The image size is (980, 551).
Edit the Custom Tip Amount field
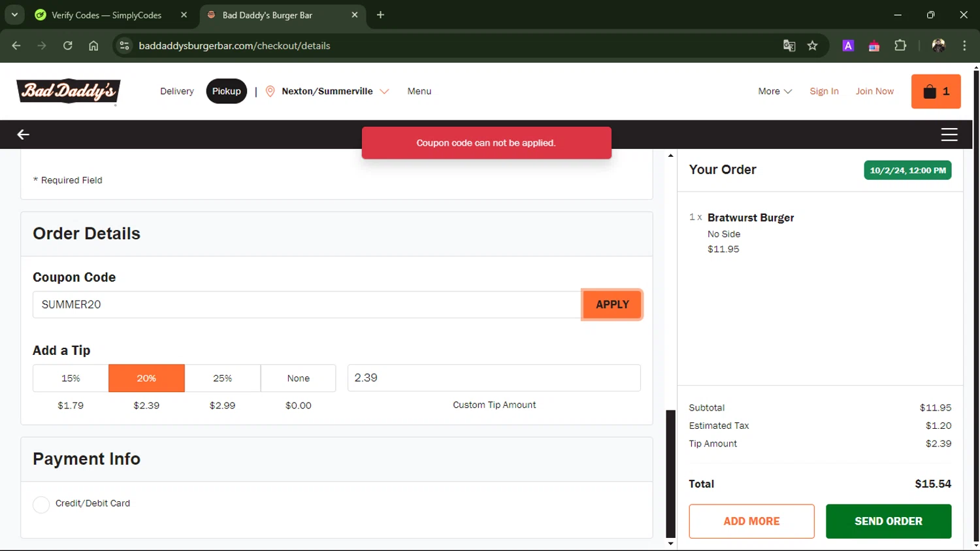[494, 378]
